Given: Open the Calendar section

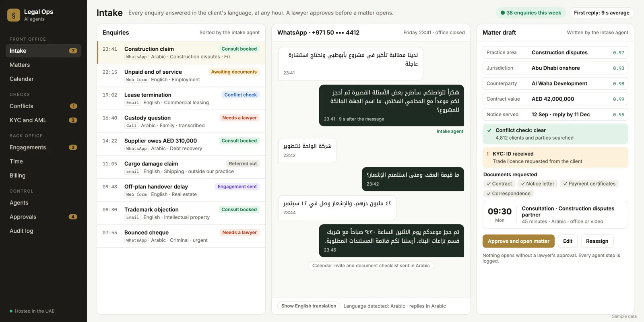Looking at the screenshot, I should (43, 79).
